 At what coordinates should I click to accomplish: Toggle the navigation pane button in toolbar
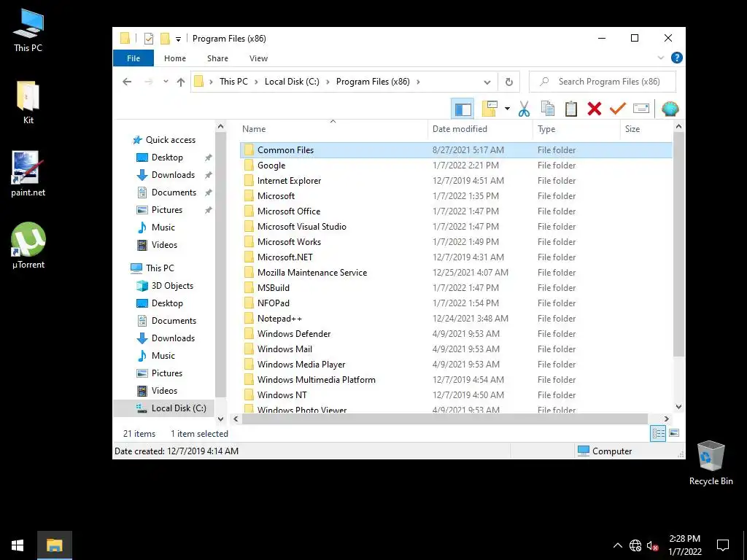[462, 109]
